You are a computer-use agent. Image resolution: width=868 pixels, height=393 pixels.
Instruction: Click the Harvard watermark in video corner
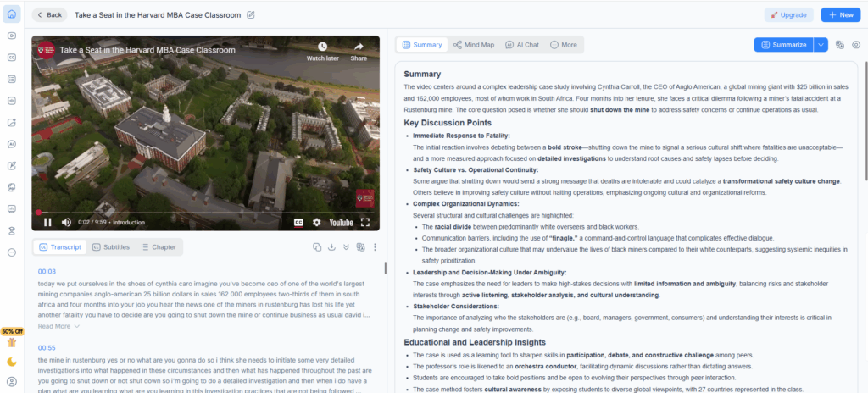(364, 198)
